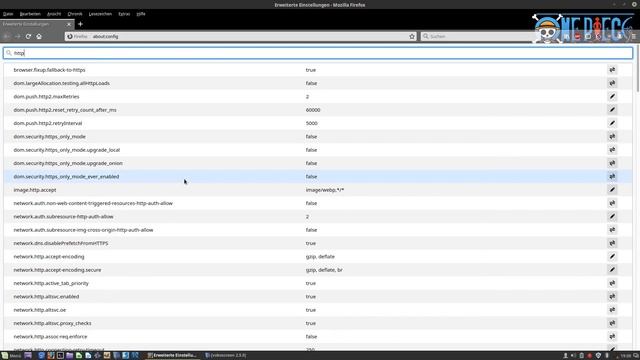Toggle dom.security.https_only_mode
Viewport: 640px width, 360px height.
click(612, 136)
